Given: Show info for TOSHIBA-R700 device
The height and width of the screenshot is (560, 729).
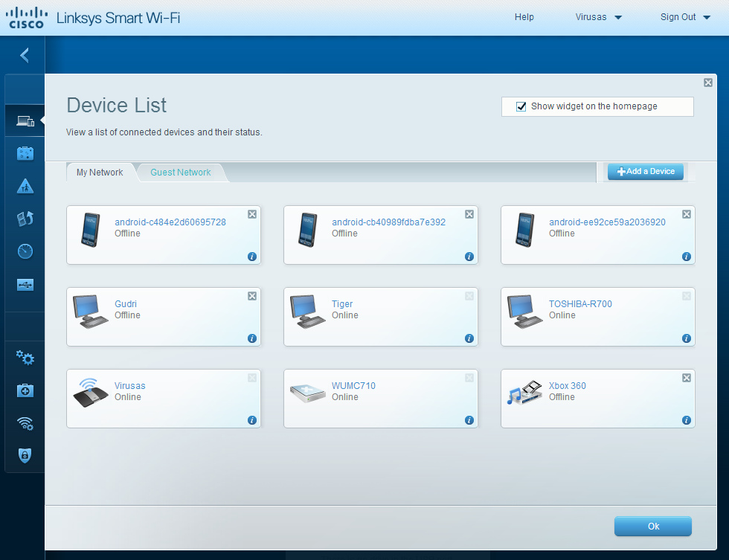Looking at the screenshot, I should point(686,338).
